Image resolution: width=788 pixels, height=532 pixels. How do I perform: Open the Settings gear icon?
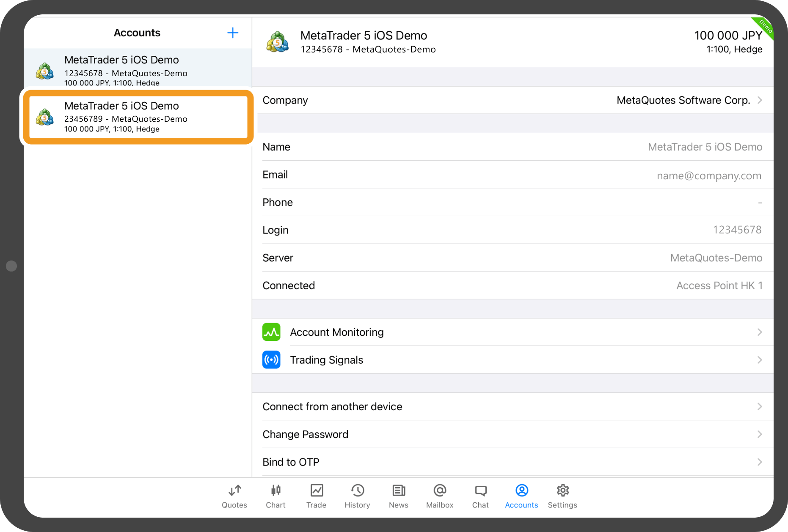(562, 491)
